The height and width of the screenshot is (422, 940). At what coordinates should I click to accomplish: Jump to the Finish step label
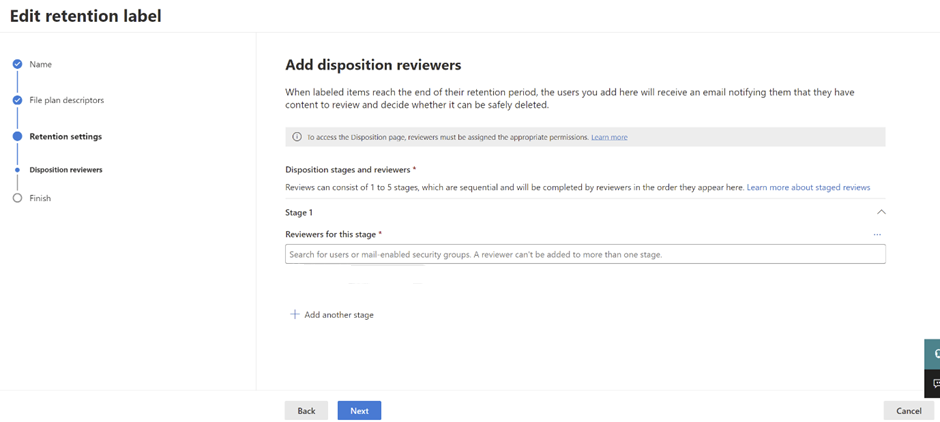pyautogui.click(x=40, y=198)
